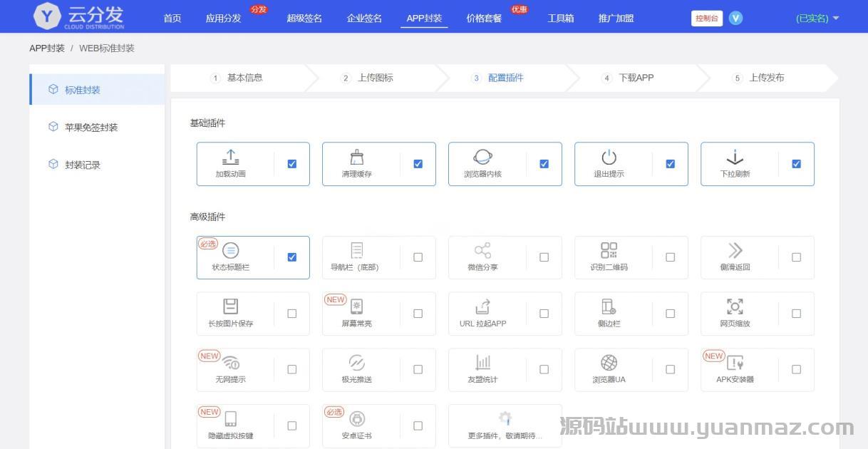This screenshot has width=868, height=449.
Task: Click the exit prompt (退出提示) power icon
Action: click(x=609, y=157)
